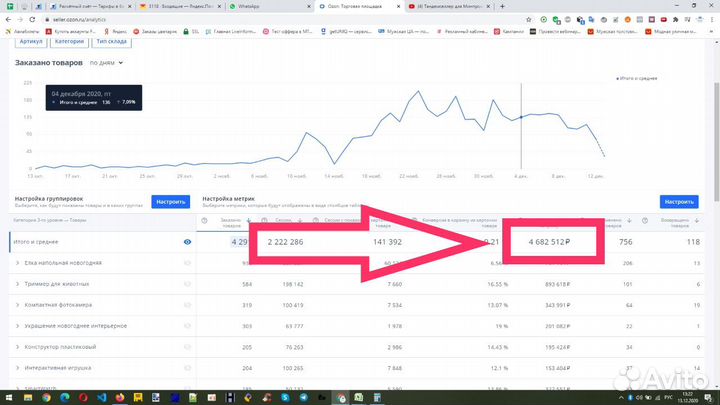Toggle eye icon for Тример для животных row
The image size is (720, 405).
187,284
